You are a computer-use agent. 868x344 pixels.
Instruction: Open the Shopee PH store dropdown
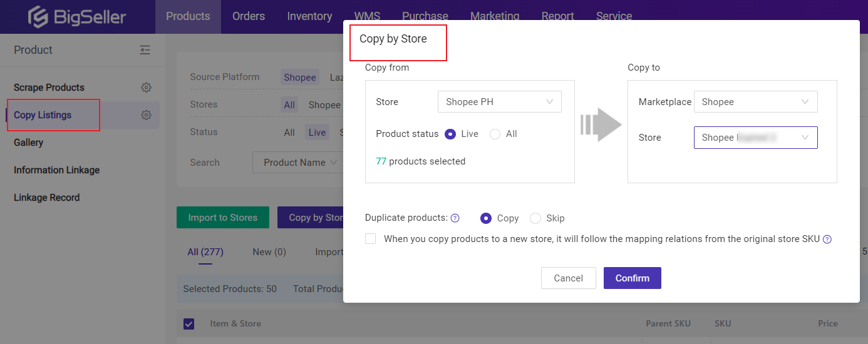click(499, 102)
